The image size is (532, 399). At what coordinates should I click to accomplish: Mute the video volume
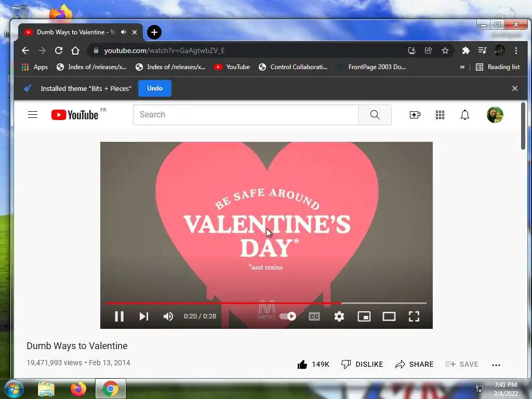[168, 316]
